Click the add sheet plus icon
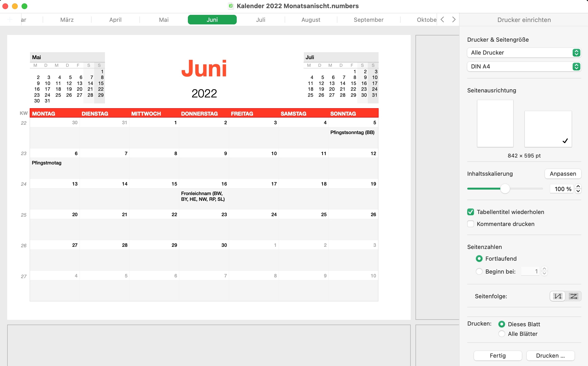 pyautogui.click(x=10, y=20)
